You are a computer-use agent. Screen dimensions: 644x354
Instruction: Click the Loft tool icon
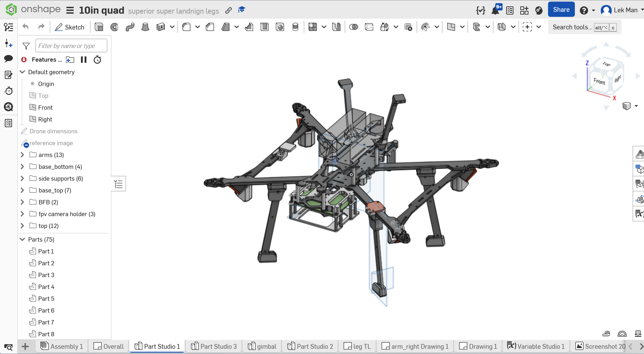click(x=145, y=27)
